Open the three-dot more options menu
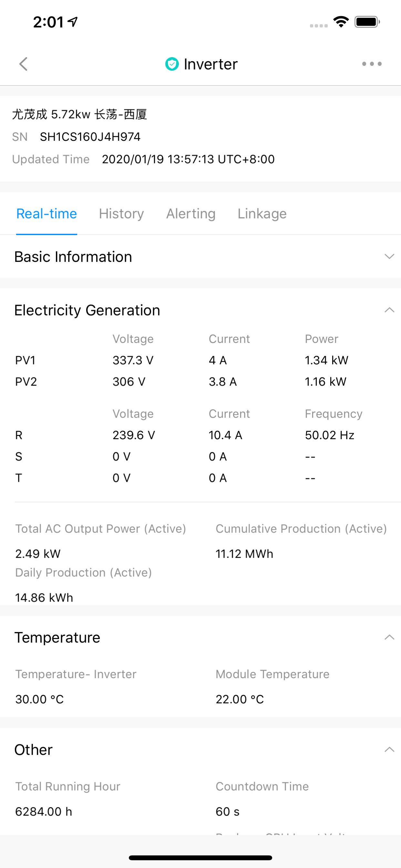 click(372, 64)
